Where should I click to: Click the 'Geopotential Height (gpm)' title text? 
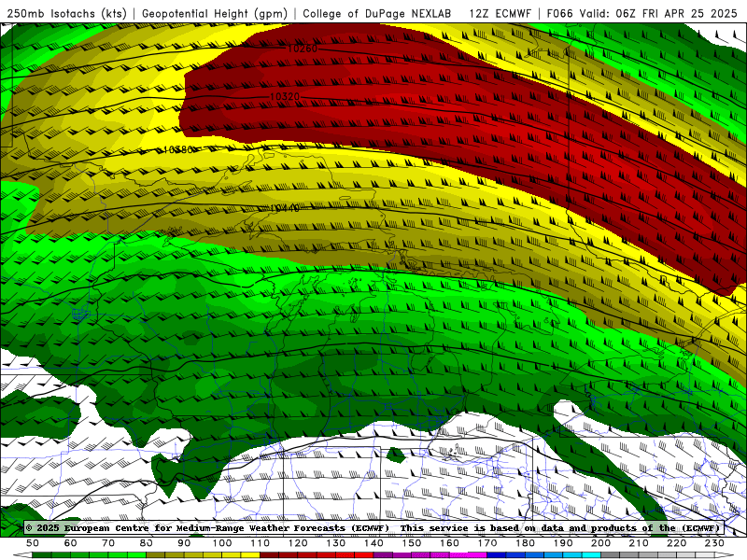pyautogui.click(x=215, y=13)
